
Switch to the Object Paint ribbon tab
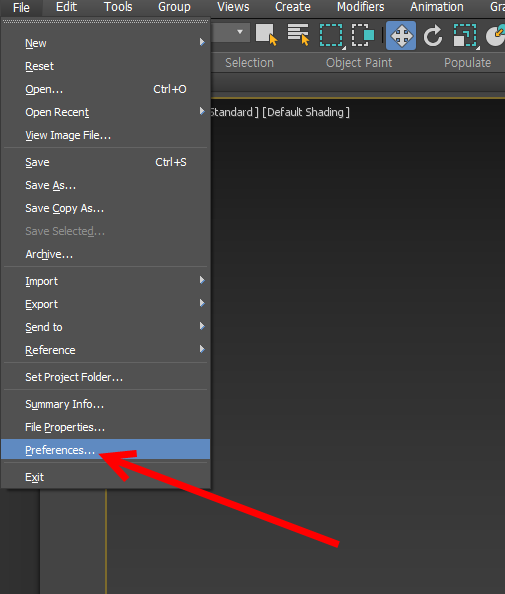[x=359, y=63]
